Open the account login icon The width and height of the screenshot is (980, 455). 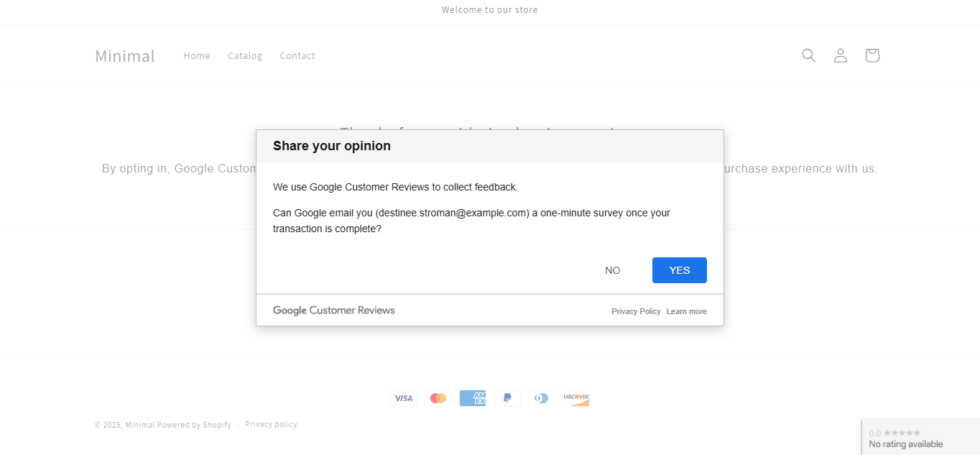(841, 55)
